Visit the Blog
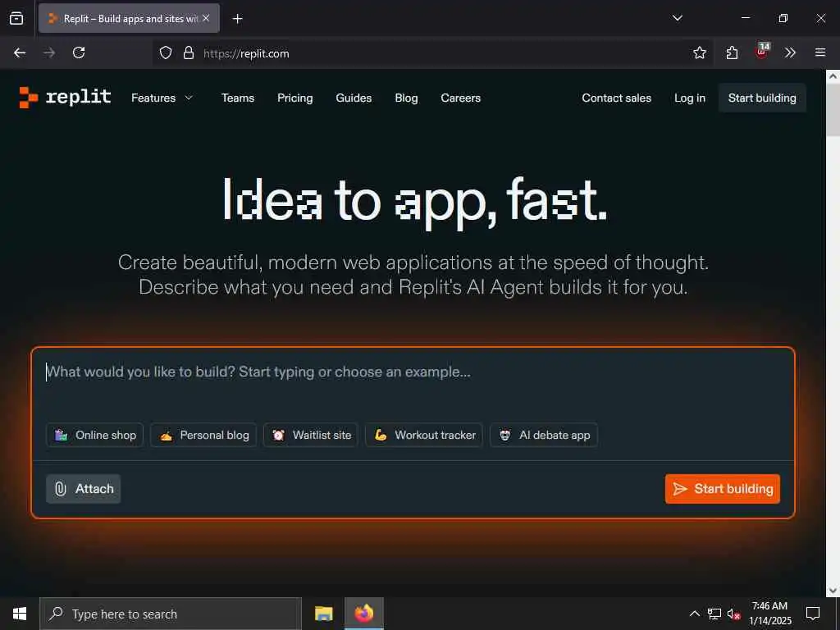The width and height of the screenshot is (840, 630). click(406, 98)
